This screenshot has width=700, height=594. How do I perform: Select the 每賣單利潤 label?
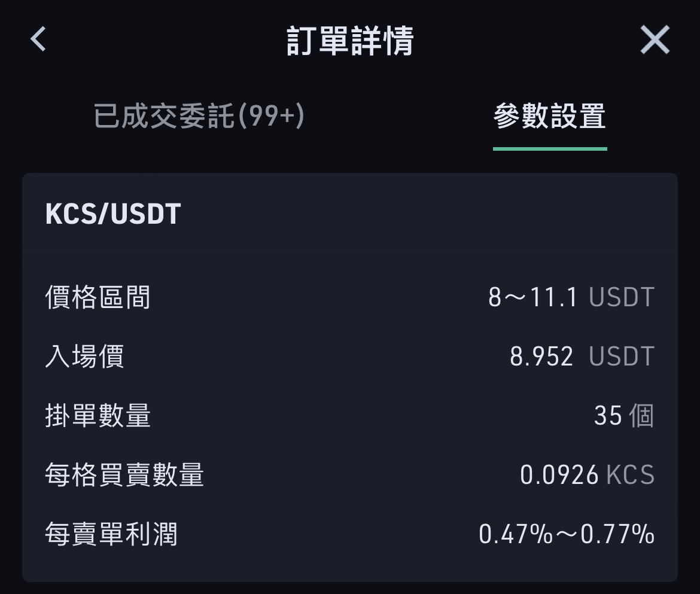111,534
